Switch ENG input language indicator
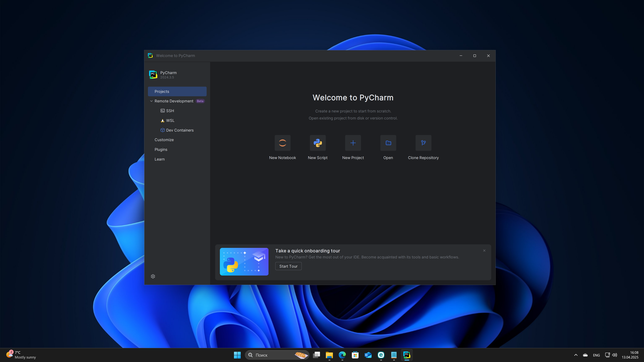 pos(596,355)
